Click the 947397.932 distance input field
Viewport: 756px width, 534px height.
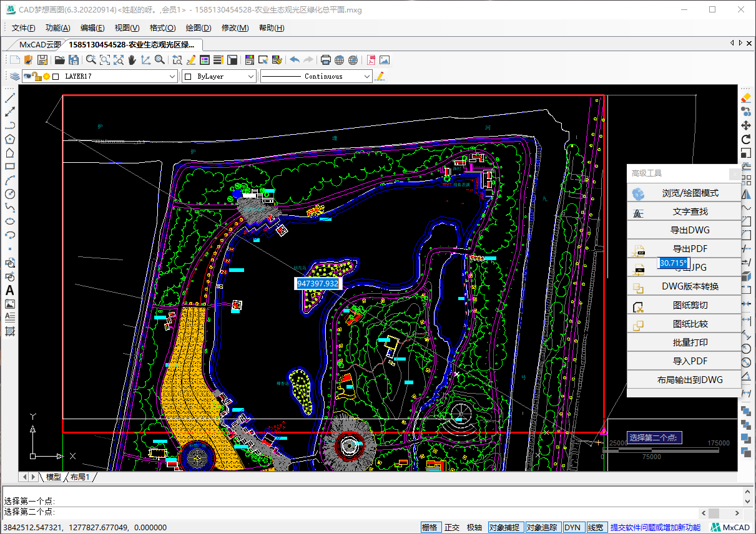click(318, 283)
